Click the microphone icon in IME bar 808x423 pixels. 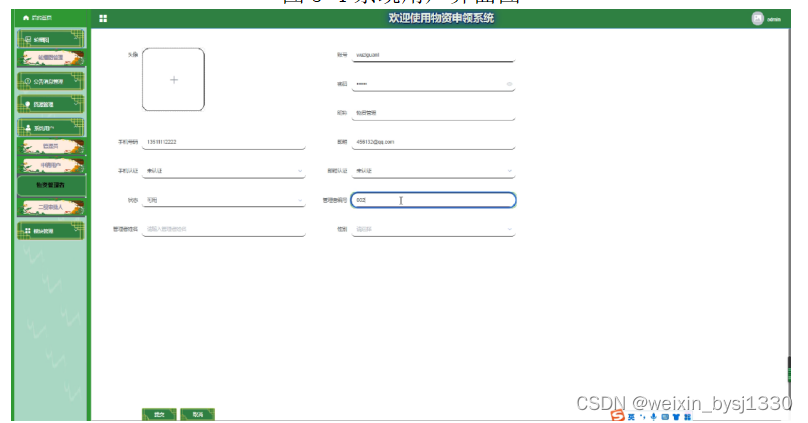coord(653,417)
